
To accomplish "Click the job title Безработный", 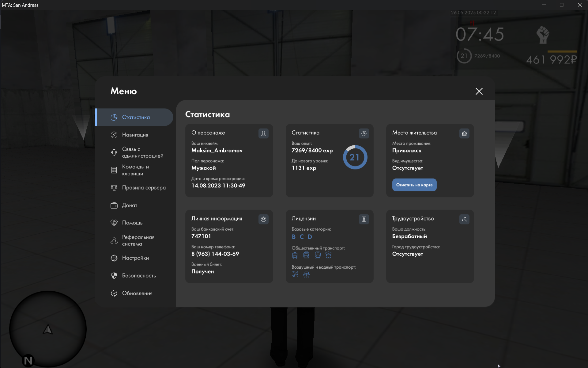I will click(x=409, y=236).
